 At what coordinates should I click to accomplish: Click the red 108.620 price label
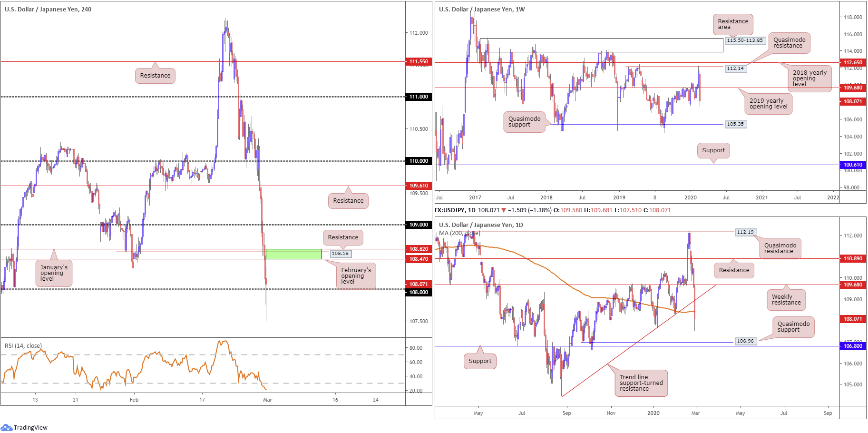(x=419, y=249)
